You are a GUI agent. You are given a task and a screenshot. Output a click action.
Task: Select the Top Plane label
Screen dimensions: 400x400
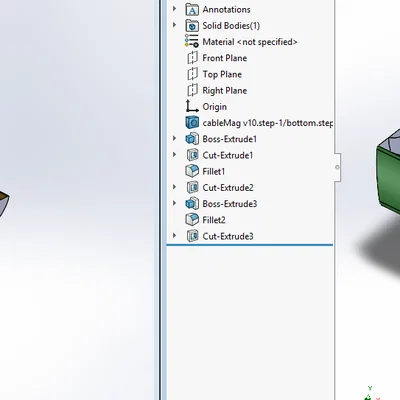[222, 74]
